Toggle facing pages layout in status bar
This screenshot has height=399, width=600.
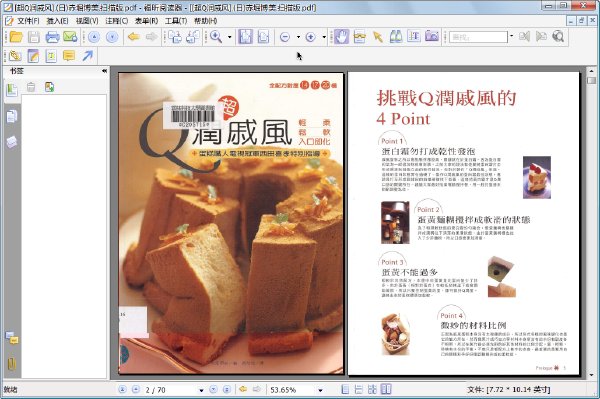pyautogui.click(x=386, y=389)
